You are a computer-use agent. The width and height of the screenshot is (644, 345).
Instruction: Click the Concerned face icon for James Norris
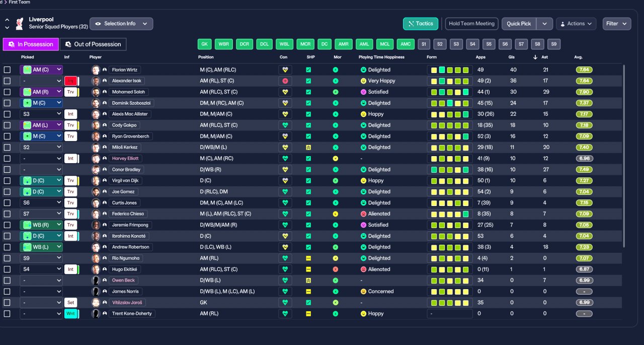click(x=363, y=291)
